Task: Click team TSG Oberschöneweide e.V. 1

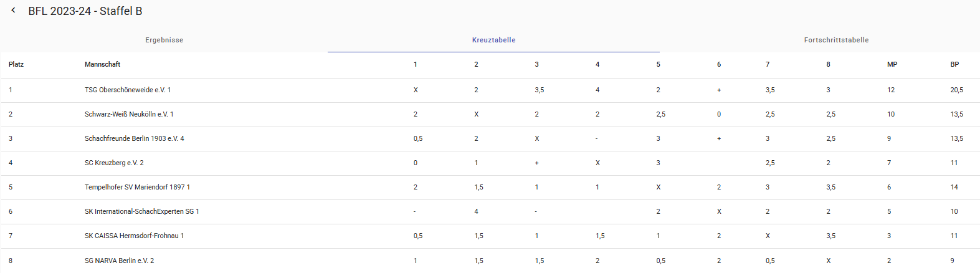Action: [128, 90]
